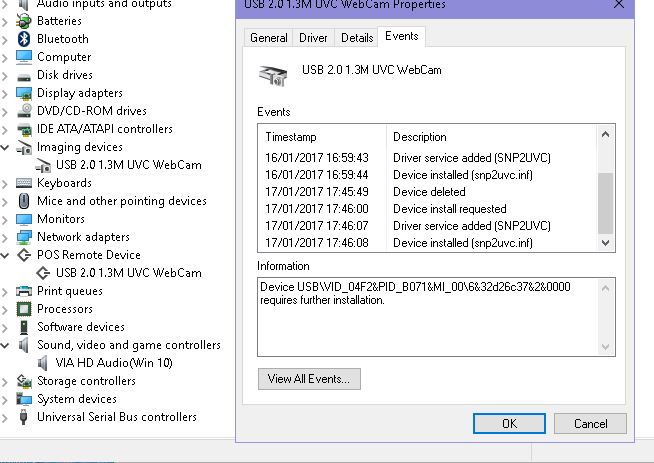This screenshot has width=654, height=463.
Task: Expand the Keyboards node
Action: click(5, 184)
